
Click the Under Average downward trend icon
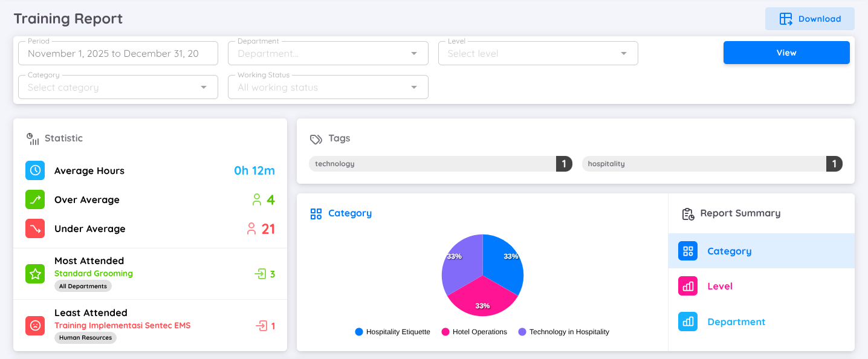[34, 228]
